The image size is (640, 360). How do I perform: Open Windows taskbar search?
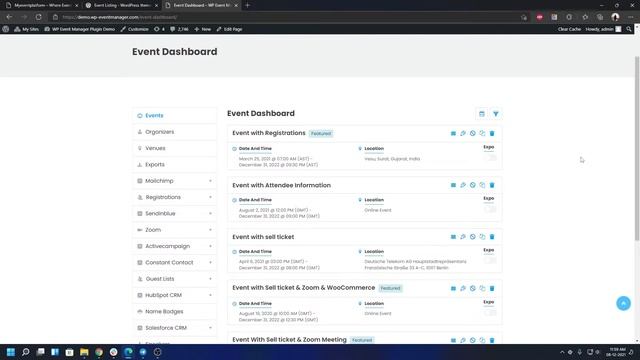[x=25, y=352]
